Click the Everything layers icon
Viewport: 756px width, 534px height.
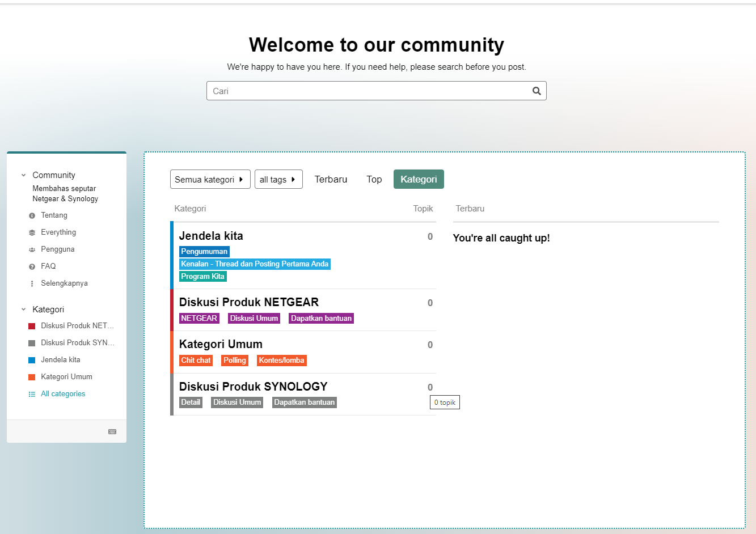coord(32,232)
